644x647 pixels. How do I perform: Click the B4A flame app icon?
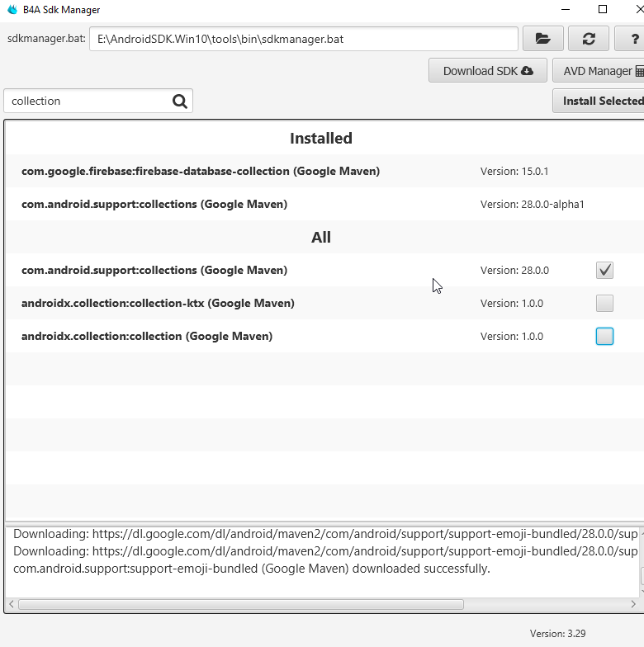(12, 9)
